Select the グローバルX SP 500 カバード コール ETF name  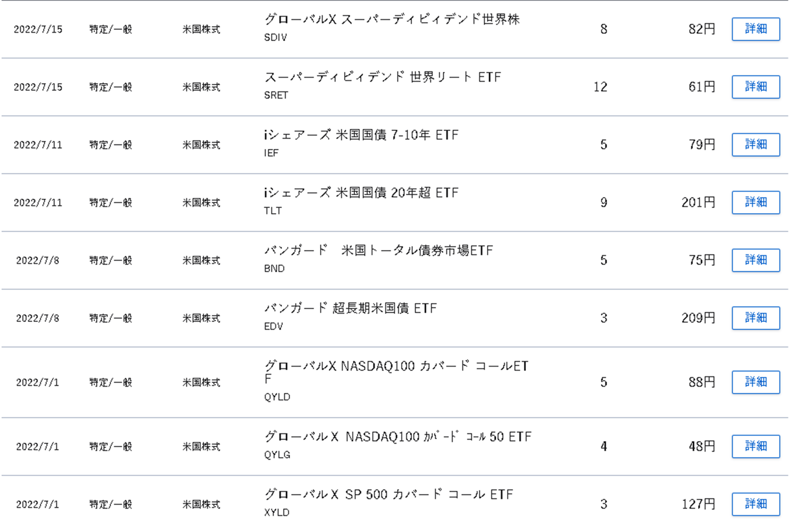(x=388, y=495)
